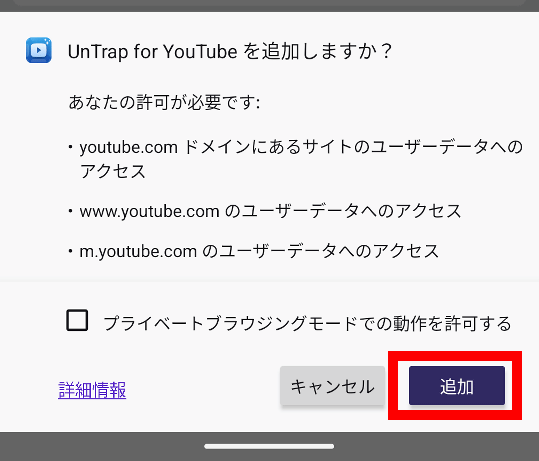Open the 詳細情報 link
539x461 pixels.
coord(92,390)
